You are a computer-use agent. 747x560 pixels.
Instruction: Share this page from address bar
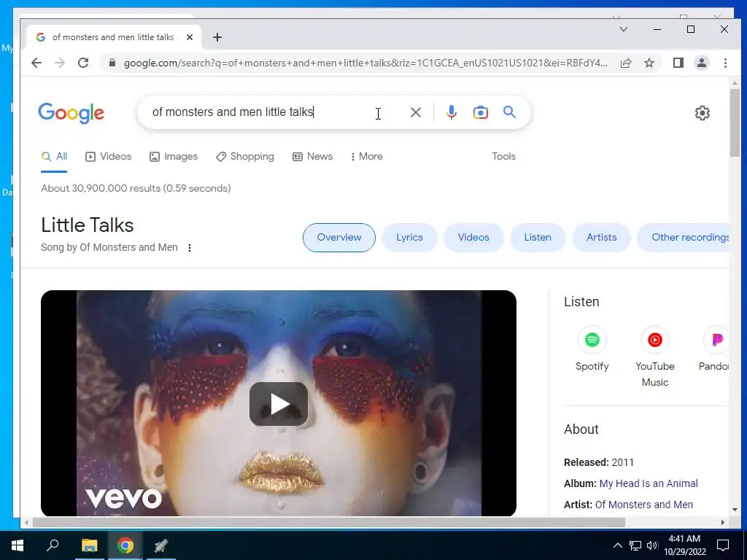point(626,63)
